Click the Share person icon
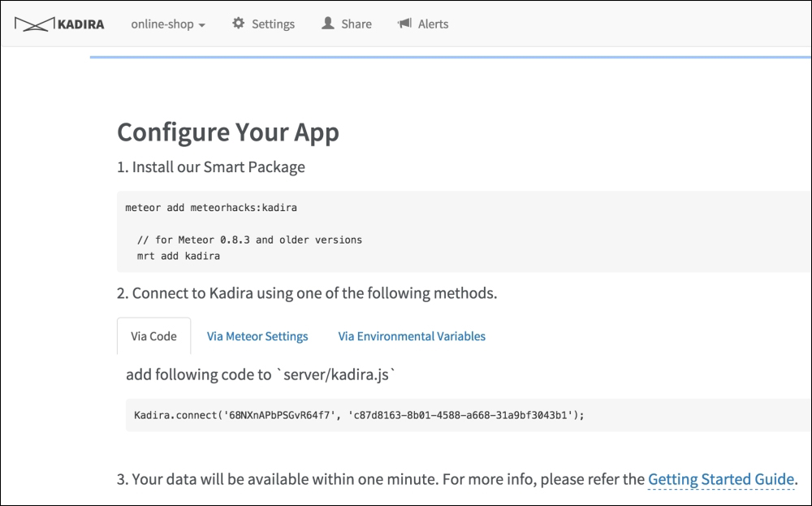Screen dimensions: 812x506 328,24
